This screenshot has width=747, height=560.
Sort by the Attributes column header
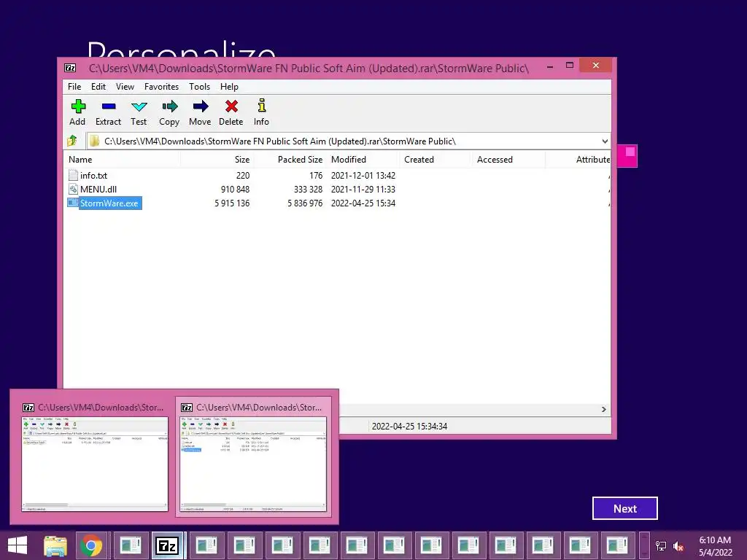578,160
